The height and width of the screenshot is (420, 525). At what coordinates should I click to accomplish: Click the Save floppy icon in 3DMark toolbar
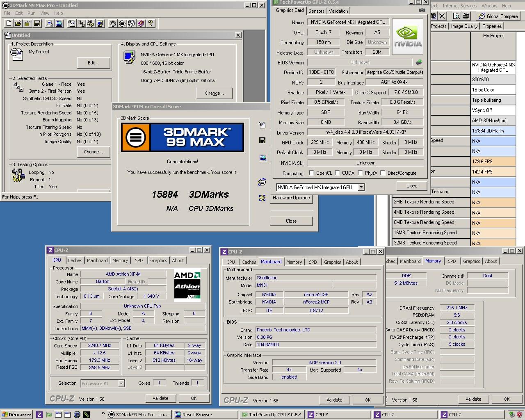(37, 23)
